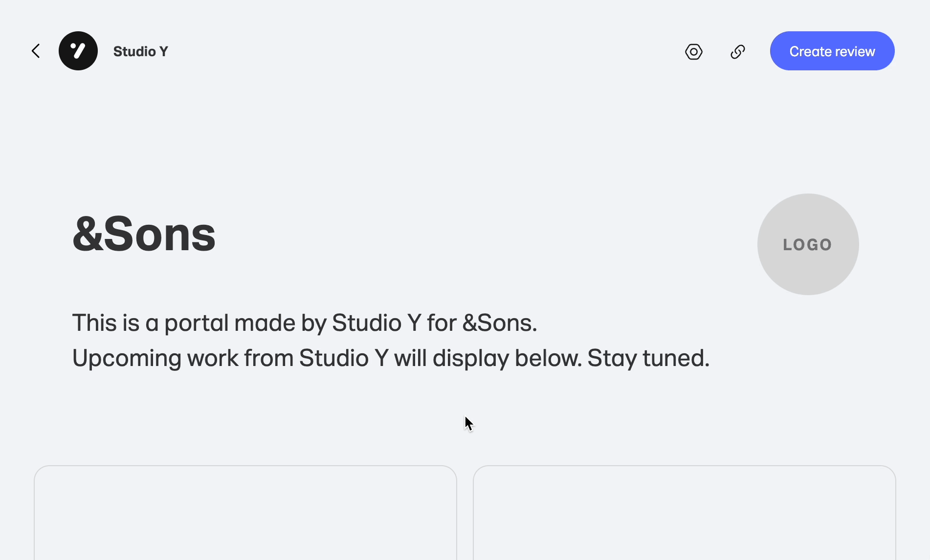Open portal settings via the hexagon icon
Screen dimensions: 930x560
[693, 51]
